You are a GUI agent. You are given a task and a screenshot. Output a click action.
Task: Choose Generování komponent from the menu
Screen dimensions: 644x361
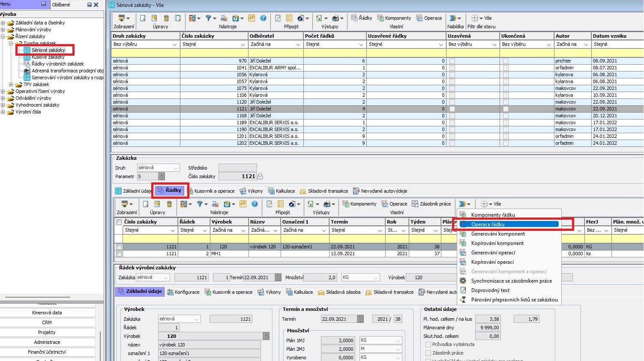[x=497, y=234]
